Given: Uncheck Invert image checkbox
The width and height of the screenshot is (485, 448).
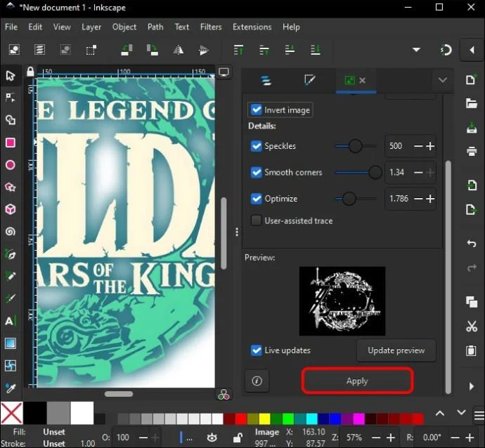Looking at the screenshot, I should [256, 110].
